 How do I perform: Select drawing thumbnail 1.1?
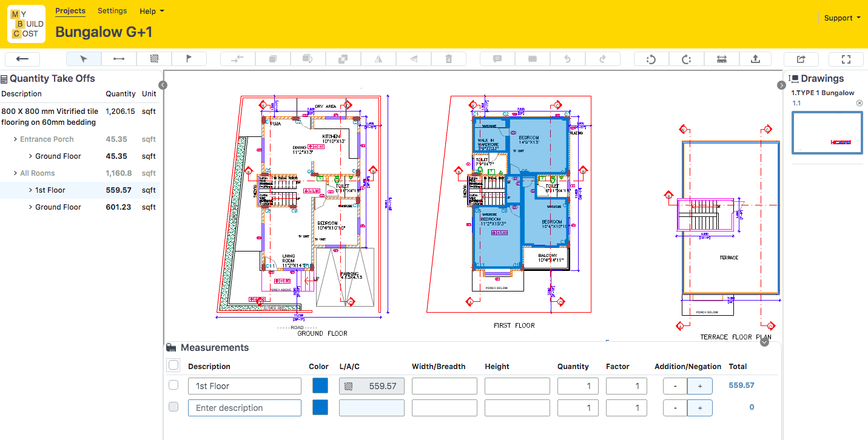[827, 132]
